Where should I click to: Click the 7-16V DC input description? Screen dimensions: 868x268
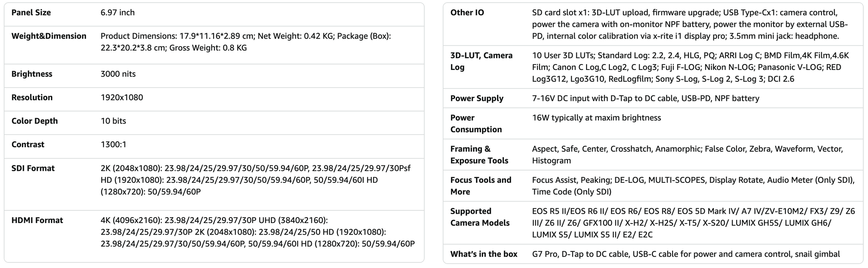pyautogui.click(x=645, y=98)
